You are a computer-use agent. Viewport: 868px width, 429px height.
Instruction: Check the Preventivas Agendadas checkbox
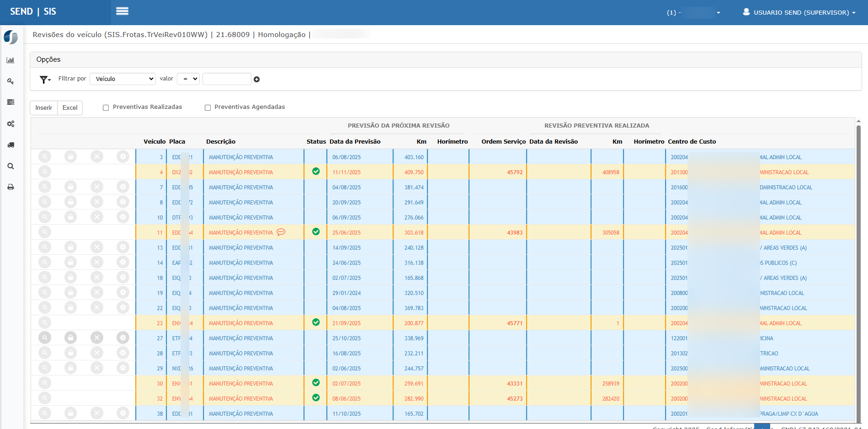(x=208, y=108)
